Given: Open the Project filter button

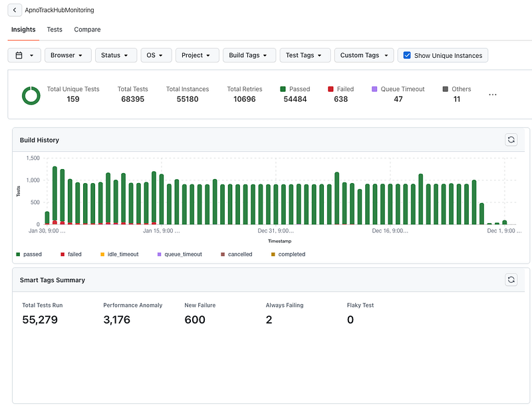Looking at the screenshot, I should (x=197, y=55).
